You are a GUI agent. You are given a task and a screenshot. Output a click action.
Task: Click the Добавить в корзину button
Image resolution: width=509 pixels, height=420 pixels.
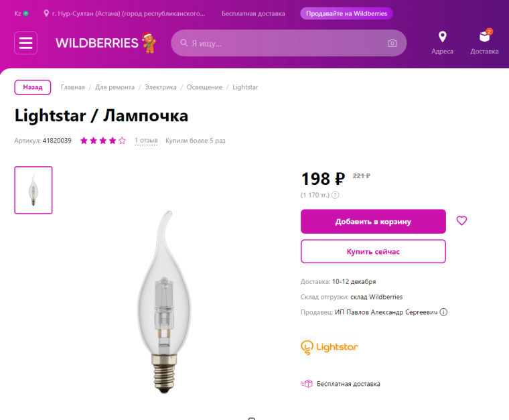click(373, 222)
